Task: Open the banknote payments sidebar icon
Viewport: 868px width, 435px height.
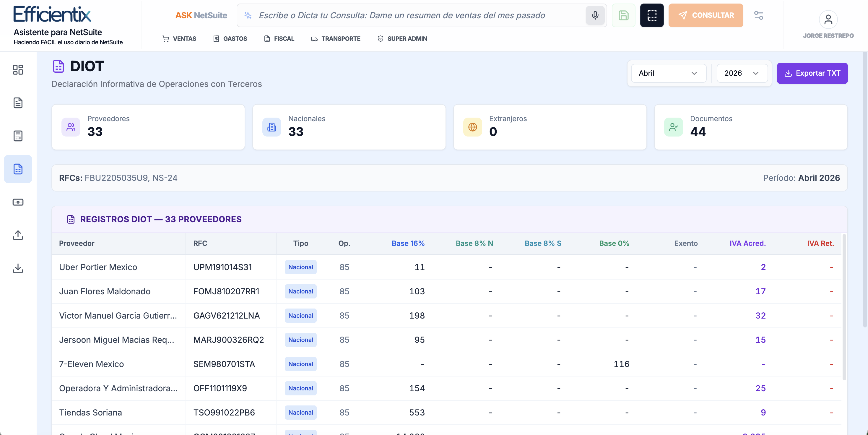Action: pyautogui.click(x=18, y=202)
